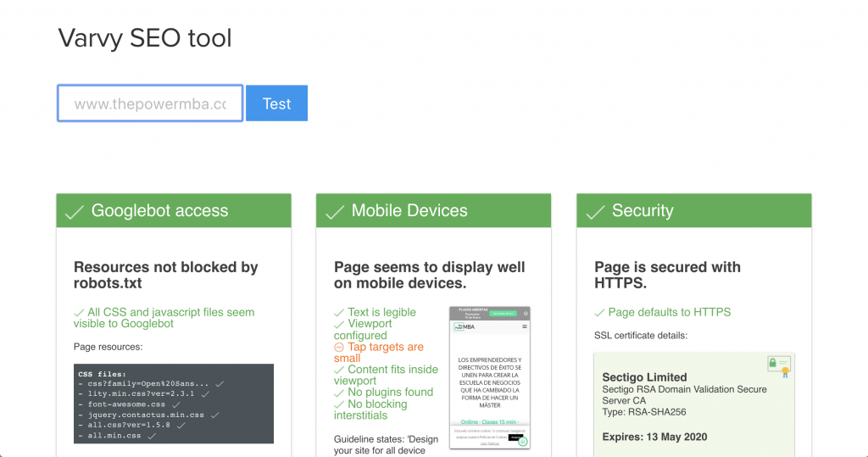
Task: Click 'Sectigo Limited' certificate name
Action: point(644,377)
